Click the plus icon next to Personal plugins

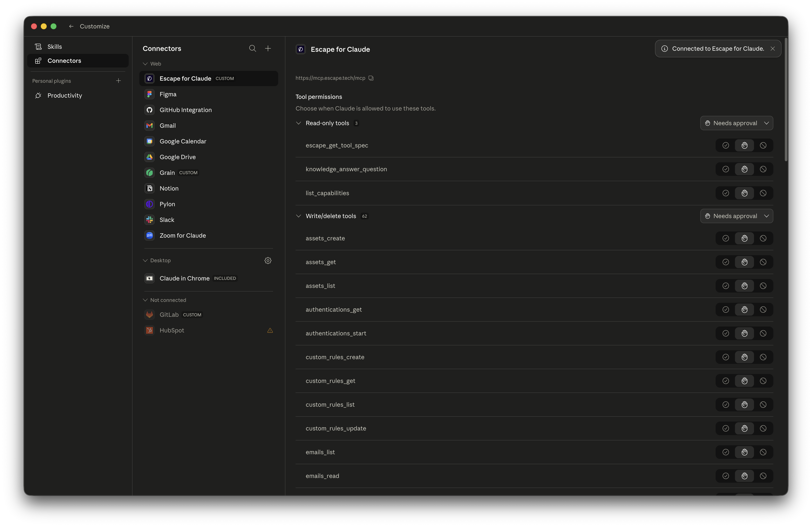[118, 81]
